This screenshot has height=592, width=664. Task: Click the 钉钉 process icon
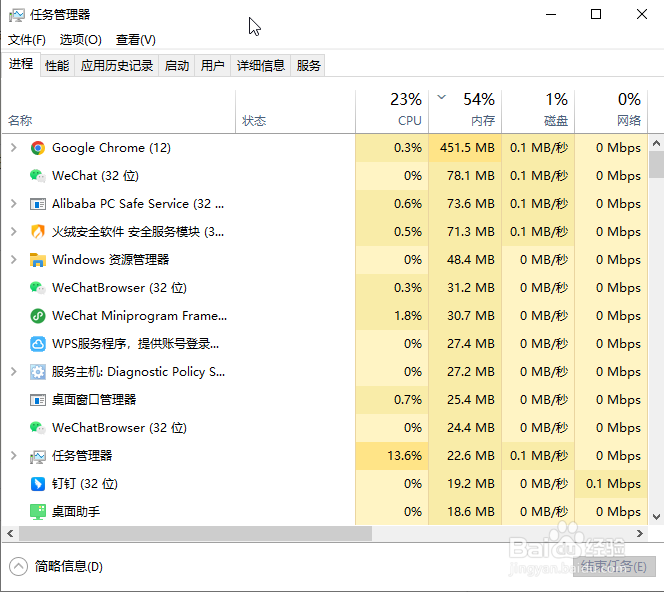(38, 484)
